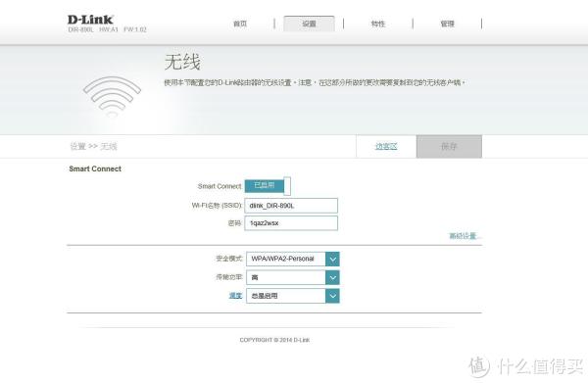Click the Wi-Fi signal icon

[112, 97]
